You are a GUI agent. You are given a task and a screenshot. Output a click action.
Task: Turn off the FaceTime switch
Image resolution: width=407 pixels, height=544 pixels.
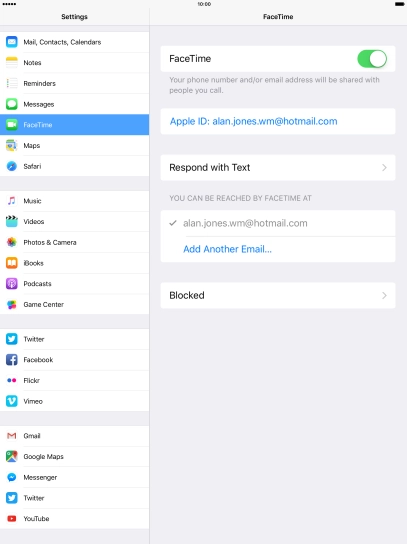[x=372, y=59]
